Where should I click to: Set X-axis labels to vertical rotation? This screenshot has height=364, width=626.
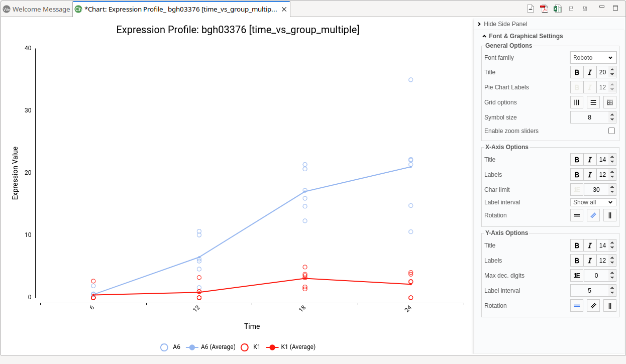point(610,215)
